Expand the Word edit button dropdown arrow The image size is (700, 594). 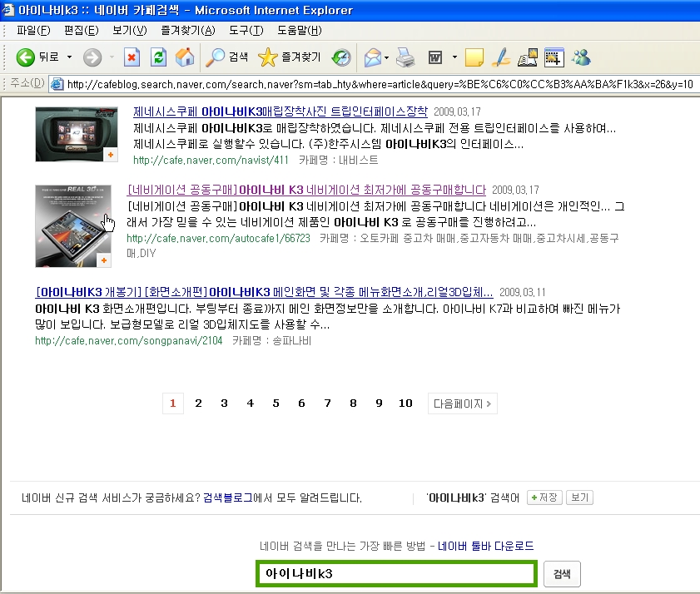[454, 57]
